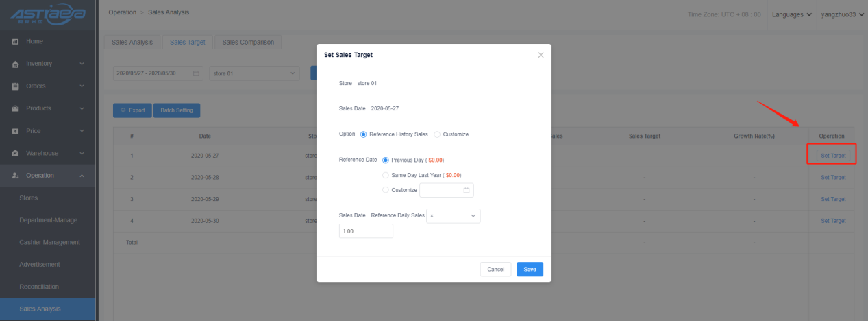Click the calendar icon in Customize date field
The height and width of the screenshot is (321, 868).
tap(467, 190)
